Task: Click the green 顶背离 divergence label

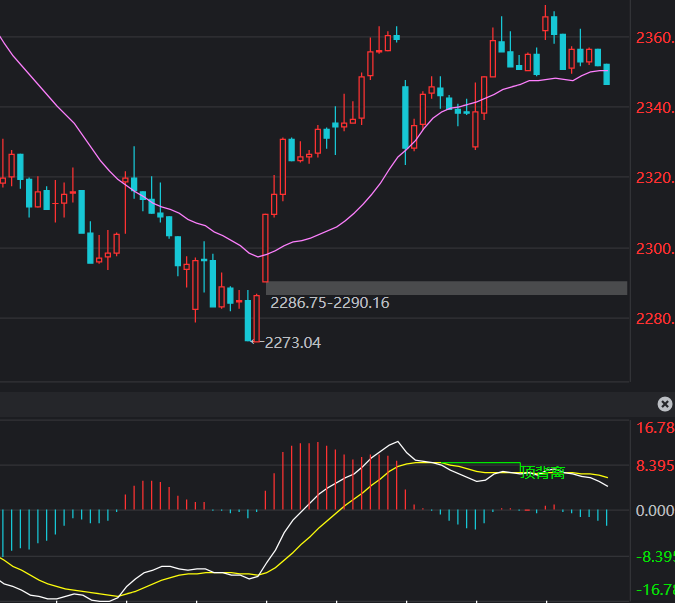Action: (x=542, y=472)
